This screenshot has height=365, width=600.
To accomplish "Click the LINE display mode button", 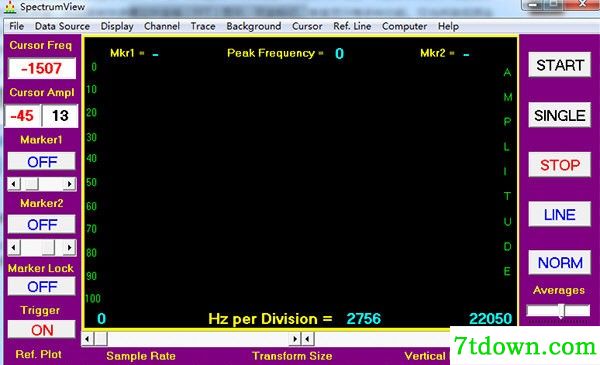I will (560, 215).
